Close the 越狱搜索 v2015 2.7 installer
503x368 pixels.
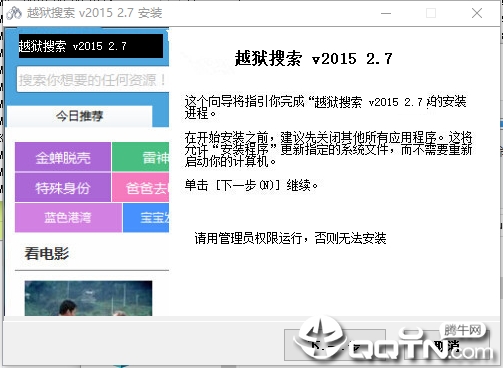point(477,13)
